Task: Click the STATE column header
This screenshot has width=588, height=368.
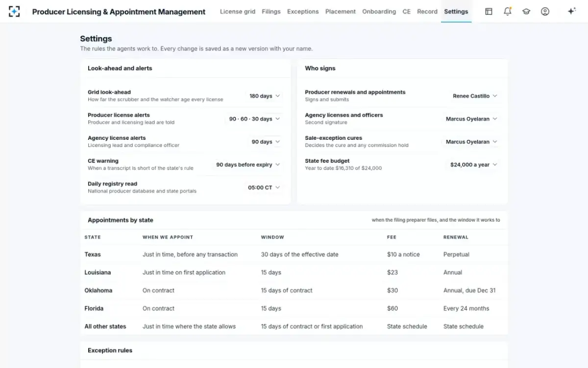Action: coord(93,237)
